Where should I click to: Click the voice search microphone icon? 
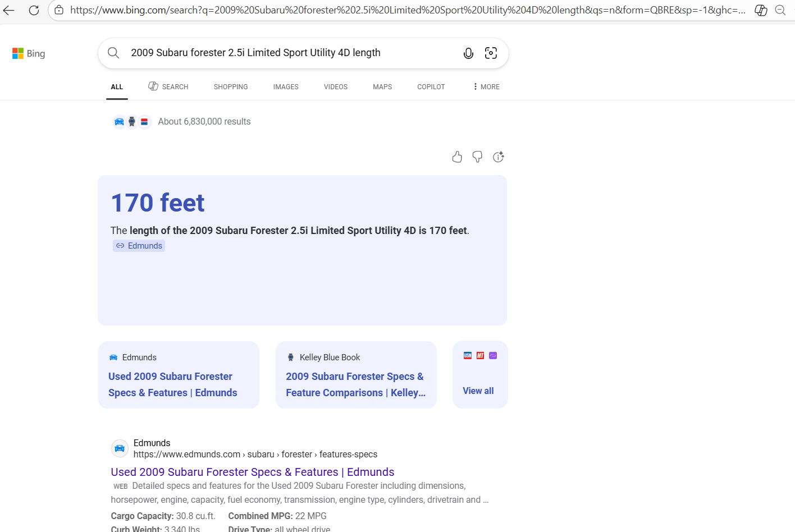point(468,53)
